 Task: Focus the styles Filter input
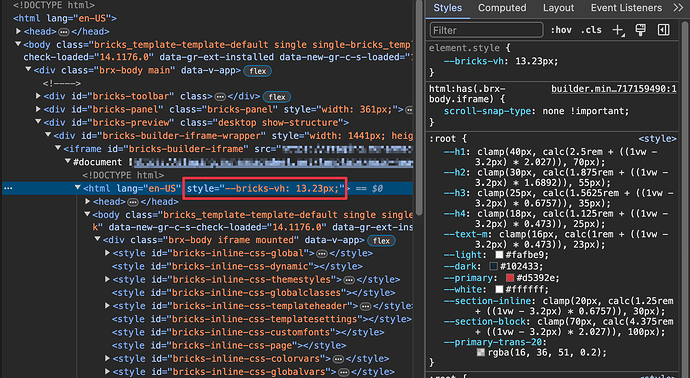click(486, 30)
